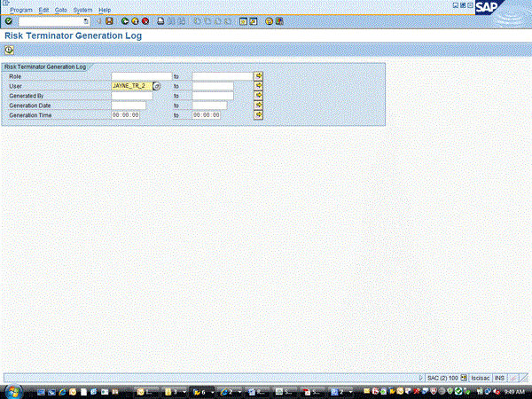Screen dimensions: 532x399
Task: Open the Program menu
Action: click(21, 9)
